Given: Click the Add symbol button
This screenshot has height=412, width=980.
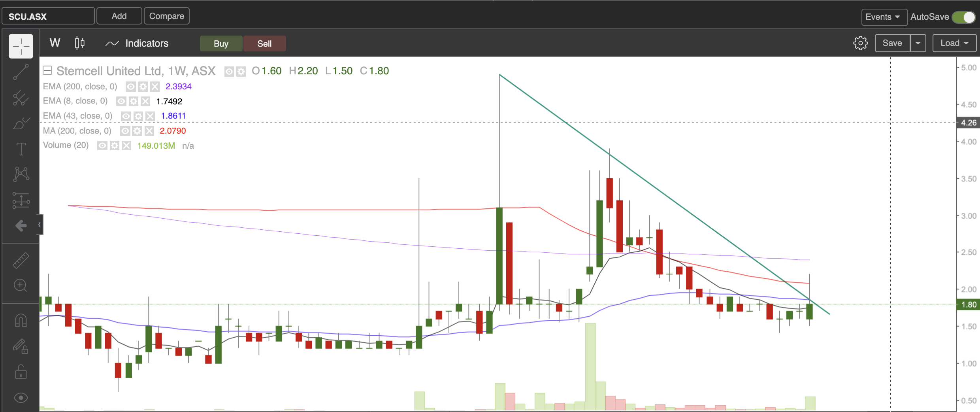Looking at the screenshot, I should click(119, 16).
